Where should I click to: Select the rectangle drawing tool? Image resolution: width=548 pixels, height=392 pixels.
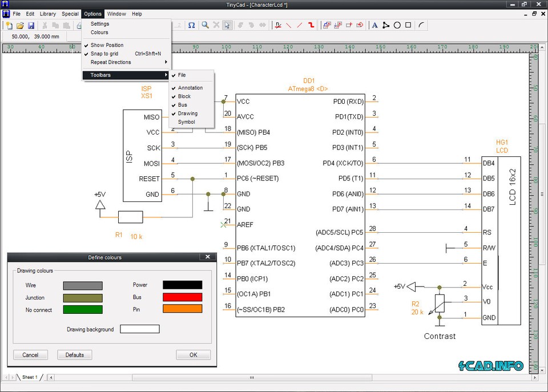tap(408, 25)
